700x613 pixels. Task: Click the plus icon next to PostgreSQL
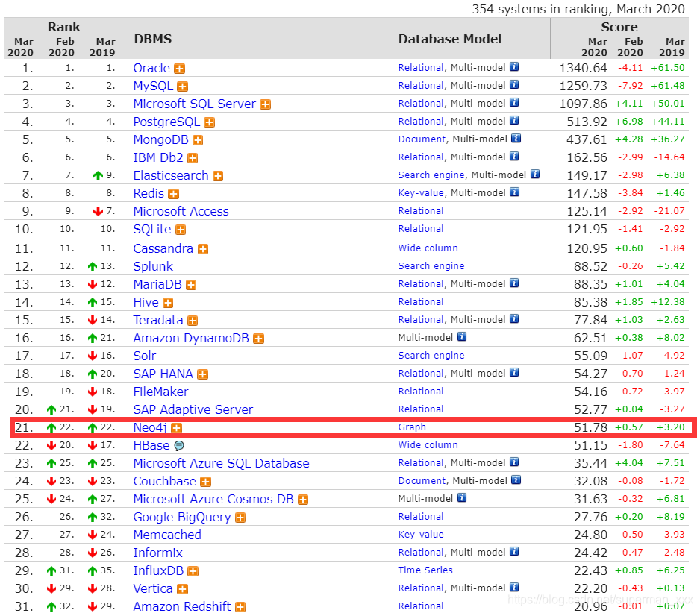tap(210, 122)
